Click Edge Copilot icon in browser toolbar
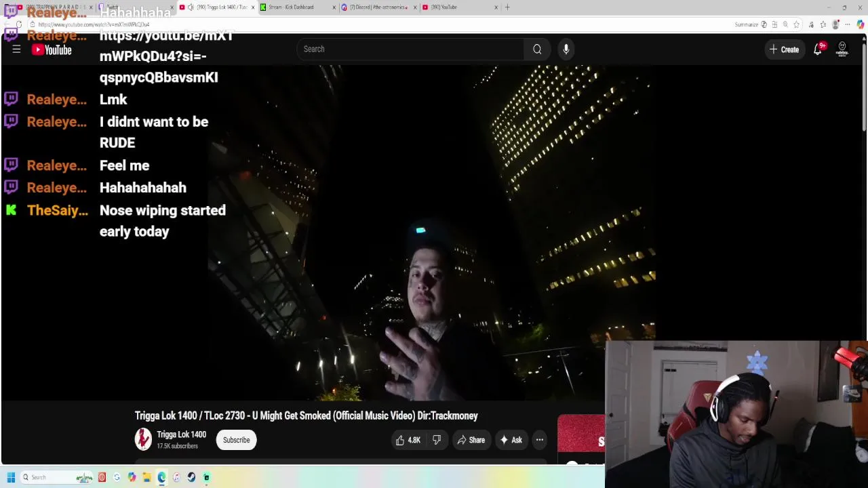The width and height of the screenshot is (868, 488). pyautogui.click(x=861, y=24)
